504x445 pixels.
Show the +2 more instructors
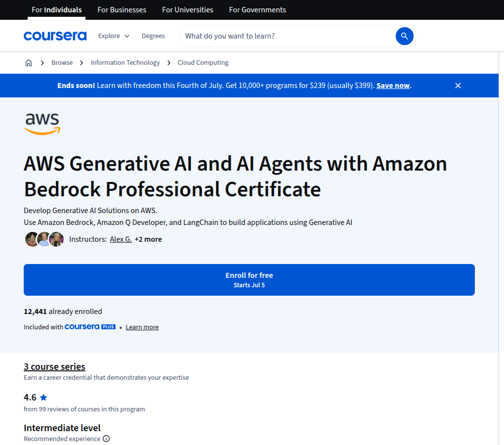[x=148, y=239]
